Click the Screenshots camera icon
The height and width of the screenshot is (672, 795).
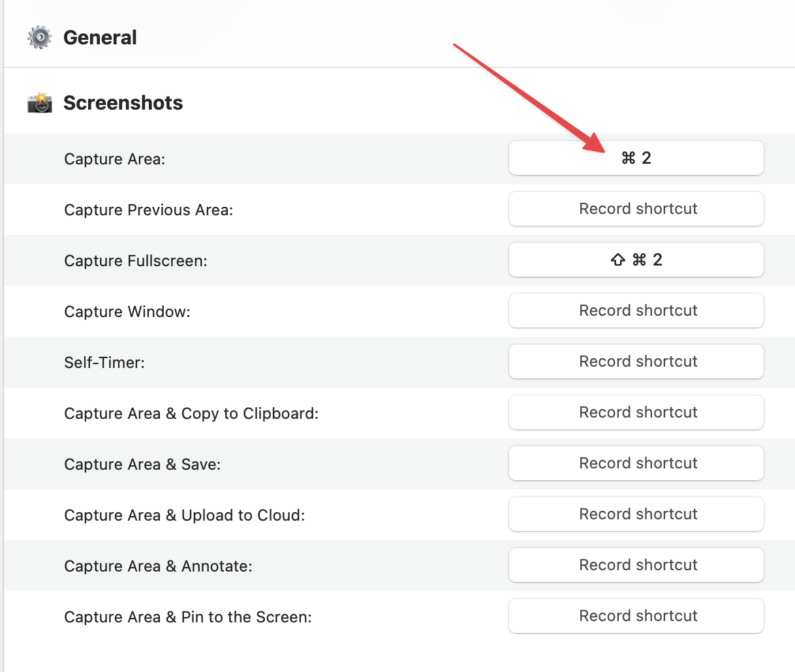tap(40, 102)
